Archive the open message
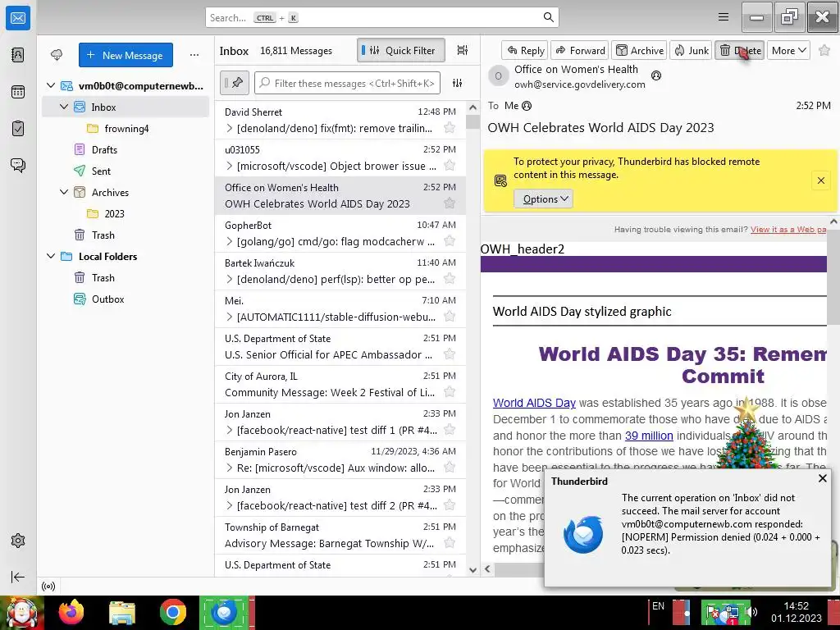 (639, 50)
